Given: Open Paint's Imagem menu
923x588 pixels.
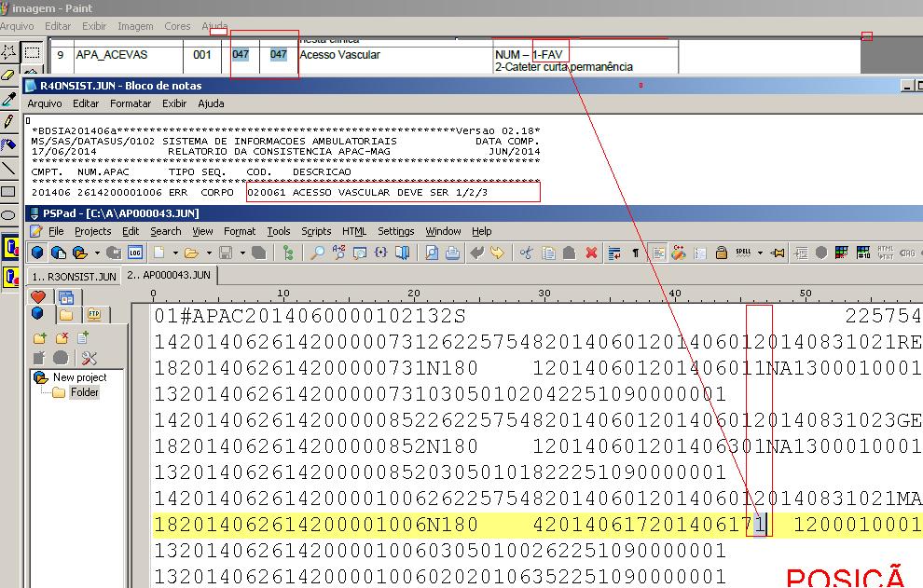Looking at the screenshot, I should [x=135, y=26].
